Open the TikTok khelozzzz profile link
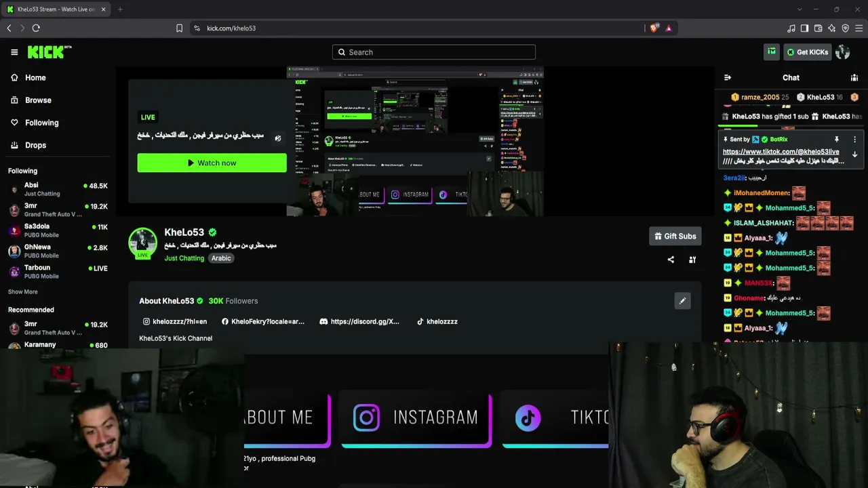 pos(437,322)
